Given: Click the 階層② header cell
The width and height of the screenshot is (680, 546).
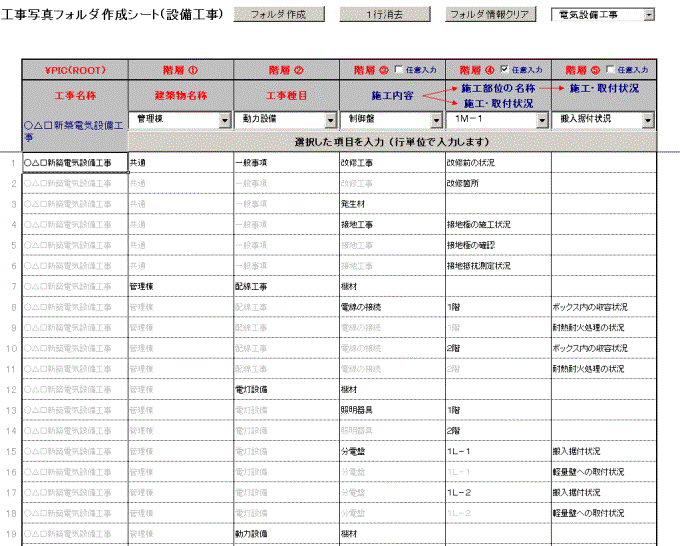Looking at the screenshot, I should [x=286, y=70].
